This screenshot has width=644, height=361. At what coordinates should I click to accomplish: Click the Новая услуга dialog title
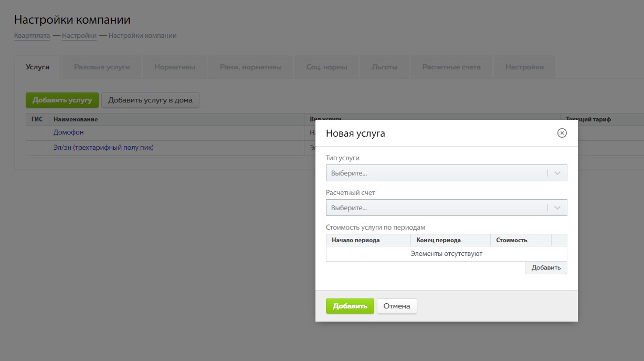point(355,133)
